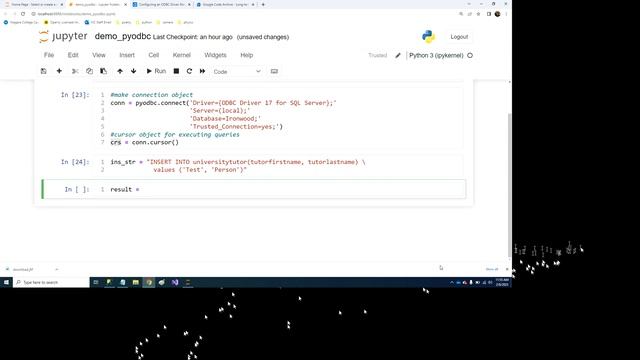Click Show all downloads

pos(492,269)
